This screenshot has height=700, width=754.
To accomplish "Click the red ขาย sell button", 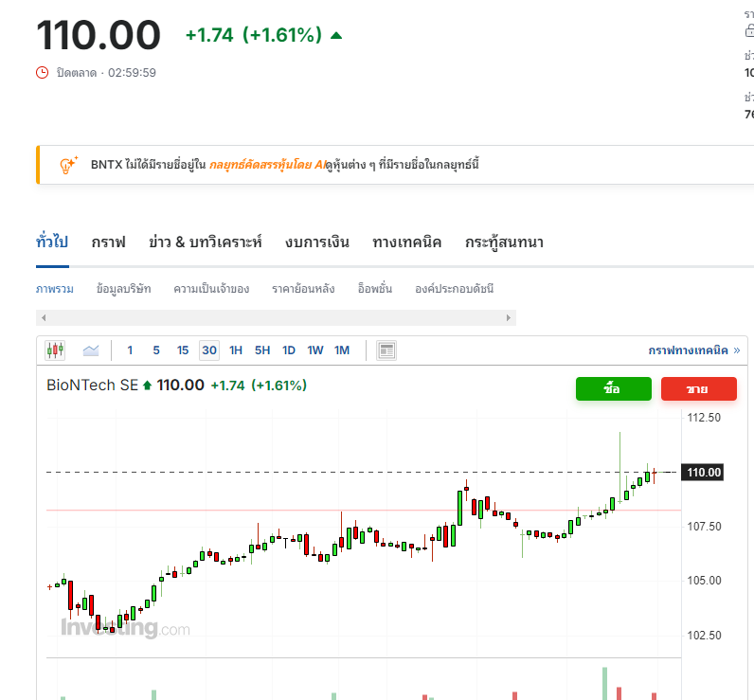I will [x=699, y=388].
